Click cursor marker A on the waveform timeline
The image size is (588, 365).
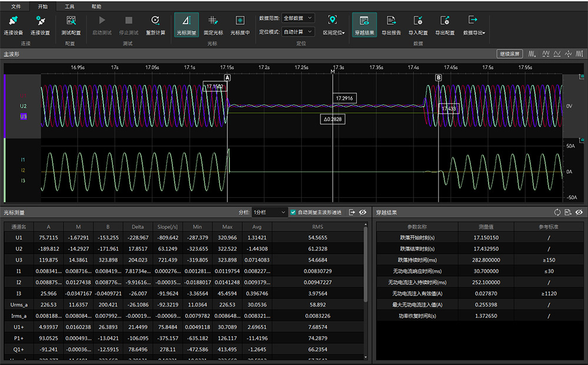coord(228,78)
